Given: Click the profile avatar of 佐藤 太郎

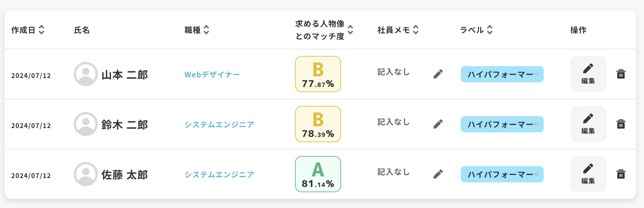Looking at the screenshot, I should coord(86,174).
